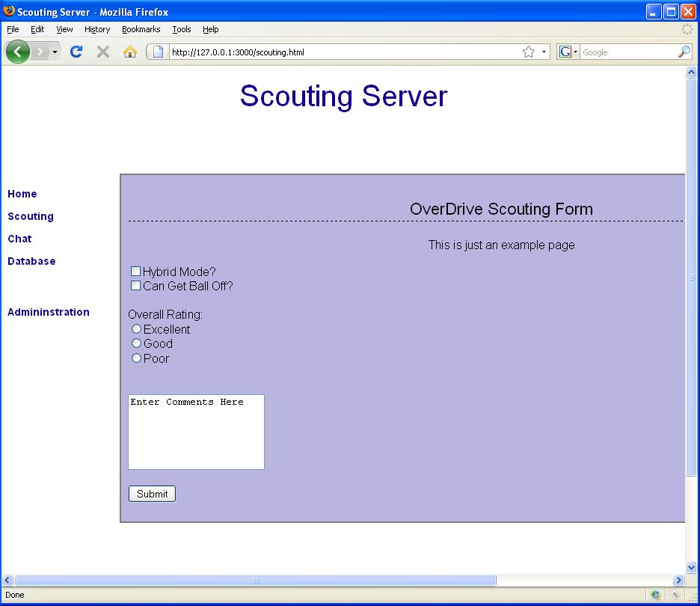Check the Hybrid Mode? checkbox
Screen dimensions: 700x606
coord(135,271)
